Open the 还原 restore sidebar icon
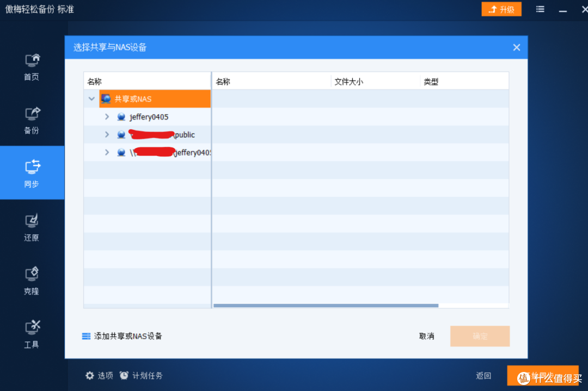The height and width of the screenshot is (391, 588). [32, 227]
